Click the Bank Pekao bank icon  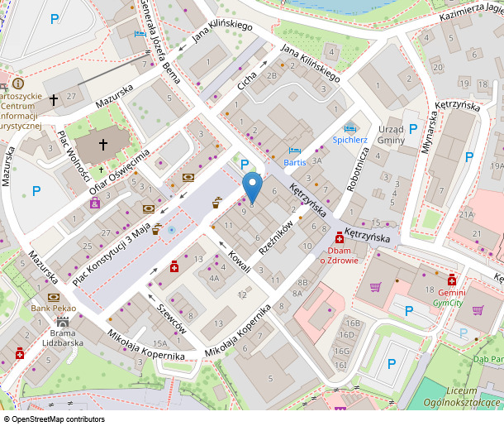tap(54, 296)
